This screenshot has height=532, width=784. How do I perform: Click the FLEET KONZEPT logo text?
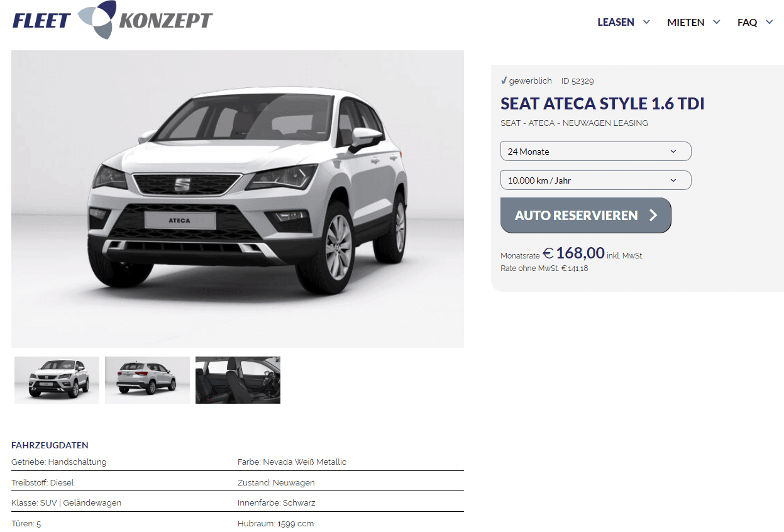113,21
